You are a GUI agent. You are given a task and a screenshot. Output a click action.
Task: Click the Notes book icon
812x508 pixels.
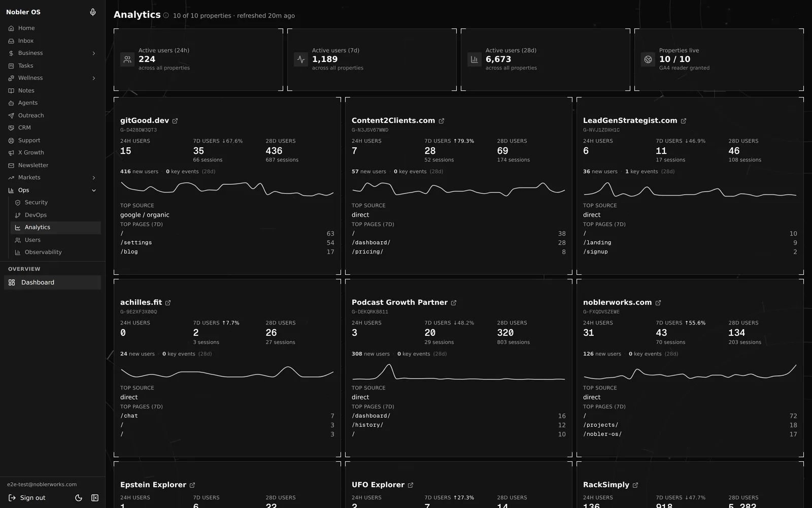coord(11,90)
